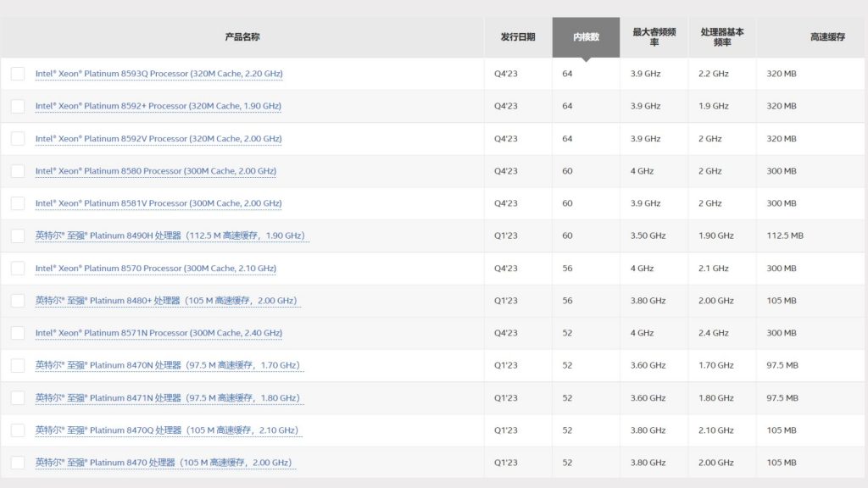The height and width of the screenshot is (488, 868).
Task: Sort by 产品名称 column header
Action: click(242, 37)
